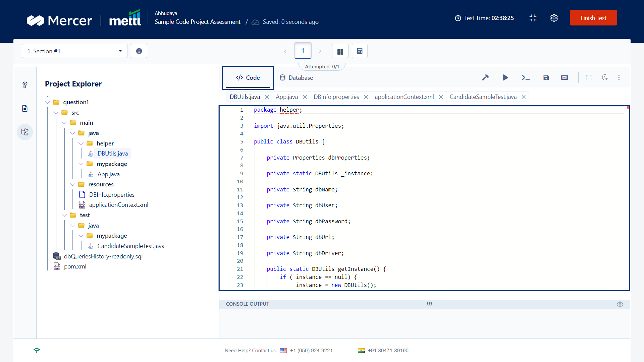This screenshot has width=644, height=362.
Task: Collapse the mypackage folder under test
Action: tap(81, 236)
